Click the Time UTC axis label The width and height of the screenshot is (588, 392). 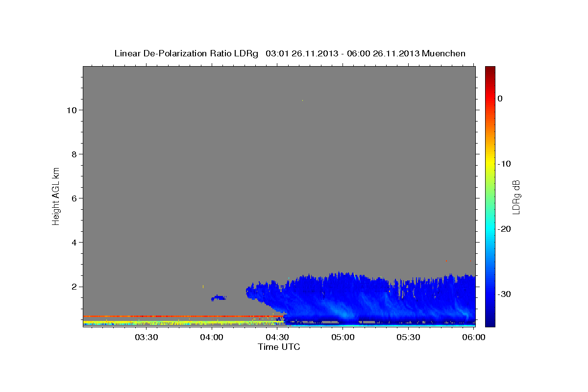pyautogui.click(x=279, y=347)
